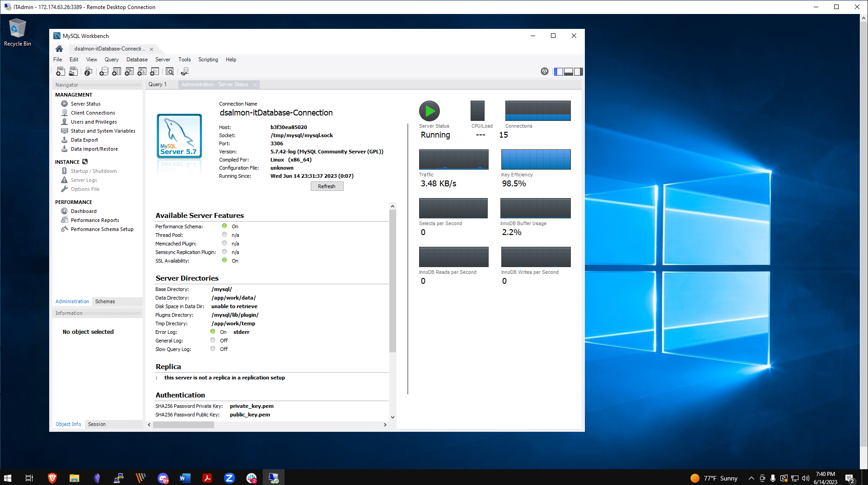
Task: Click the Connections graph
Action: click(538, 111)
